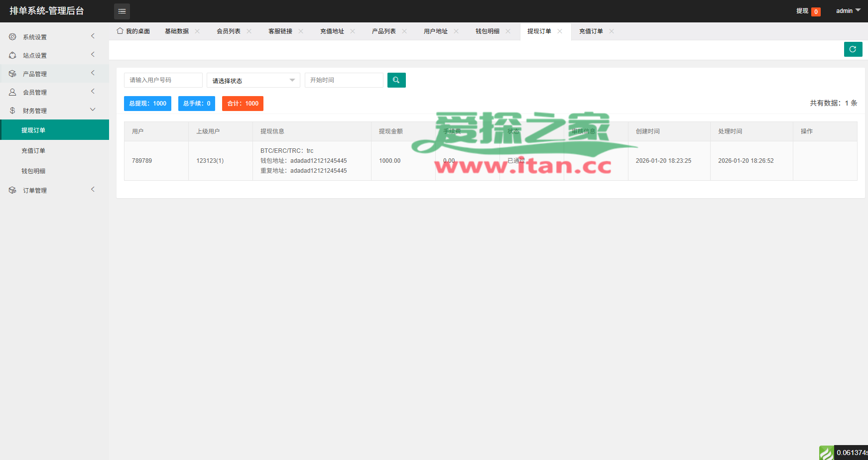Click the dollar icon beside 财务管理
Screen dimensions: 868x460
12,111
